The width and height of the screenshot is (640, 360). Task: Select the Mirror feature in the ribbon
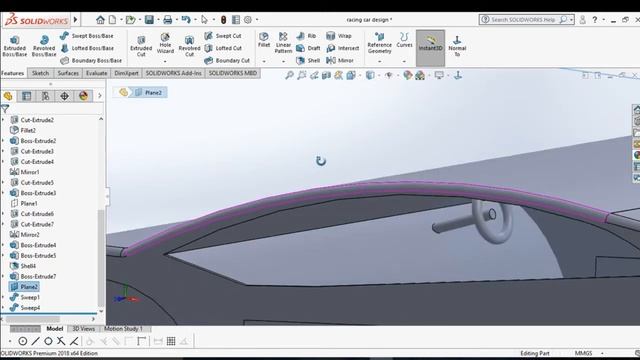tap(340, 60)
